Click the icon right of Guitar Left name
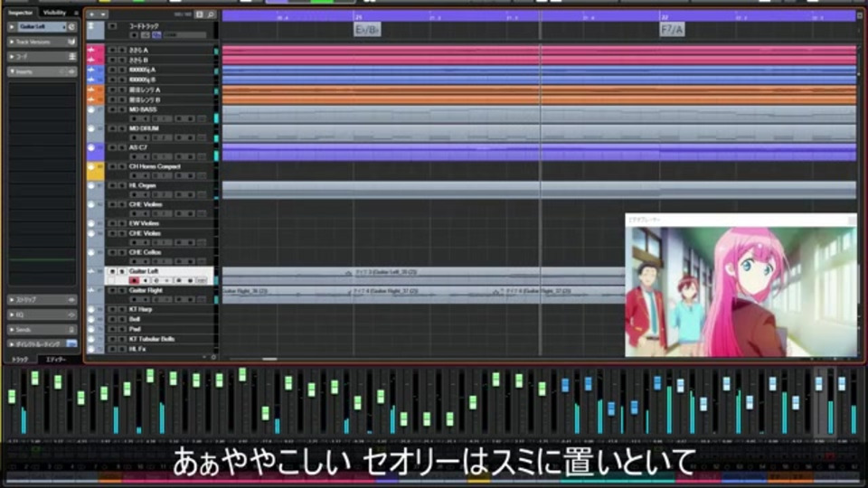 (72, 26)
